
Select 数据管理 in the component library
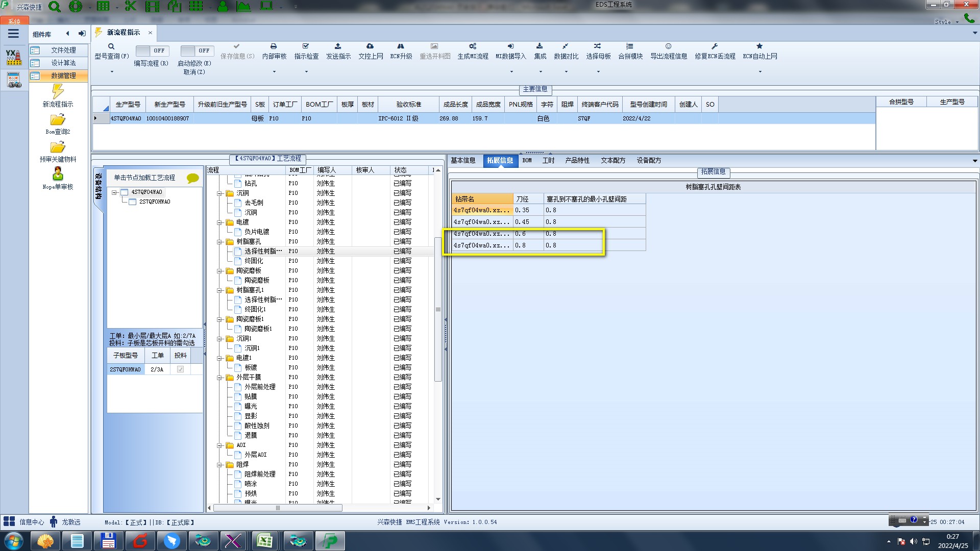(63, 76)
